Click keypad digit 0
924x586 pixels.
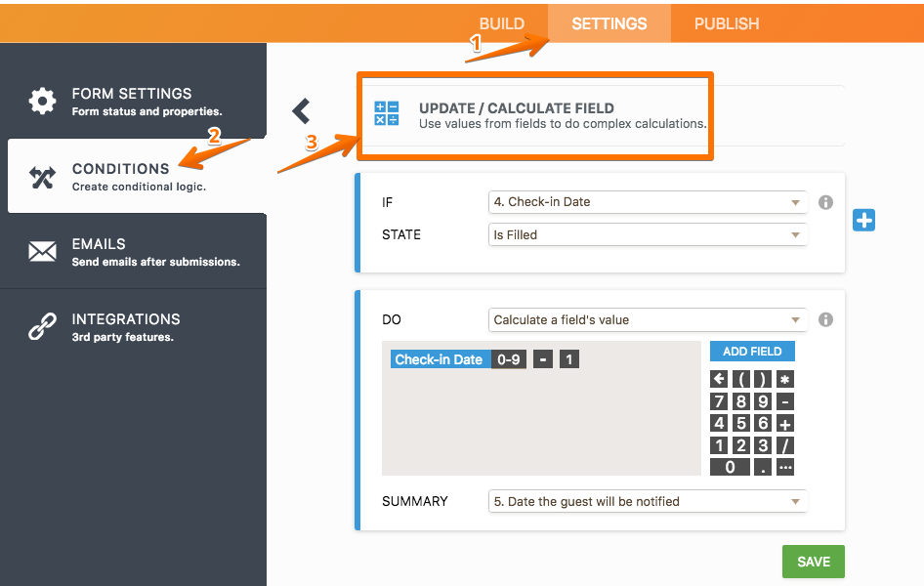pyautogui.click(x=730, y=467)
